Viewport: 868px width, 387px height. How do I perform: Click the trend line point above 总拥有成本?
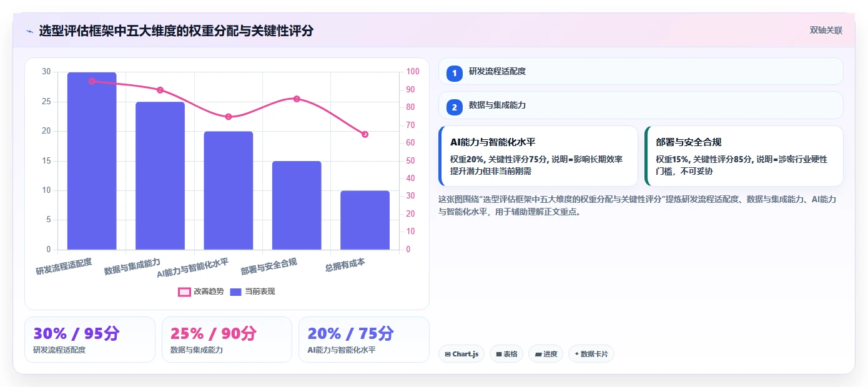click(365, 134)
